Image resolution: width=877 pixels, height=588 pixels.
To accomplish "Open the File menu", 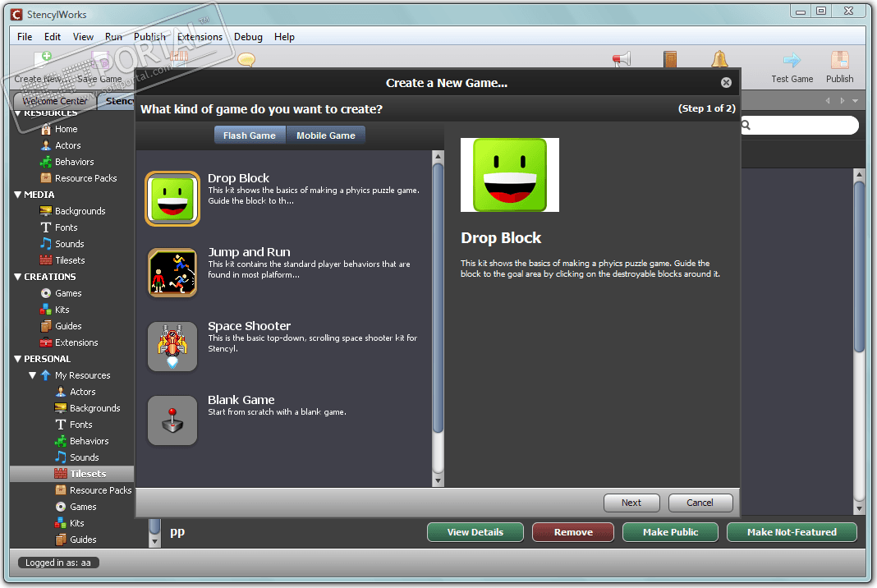I will [x=25, y=37].
